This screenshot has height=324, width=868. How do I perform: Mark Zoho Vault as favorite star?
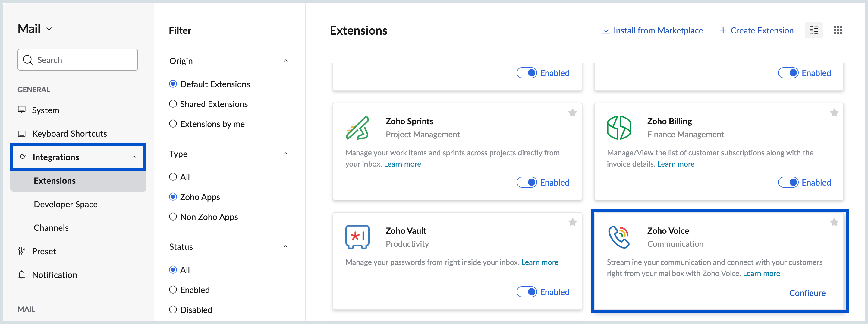click(x=572, y=222)
